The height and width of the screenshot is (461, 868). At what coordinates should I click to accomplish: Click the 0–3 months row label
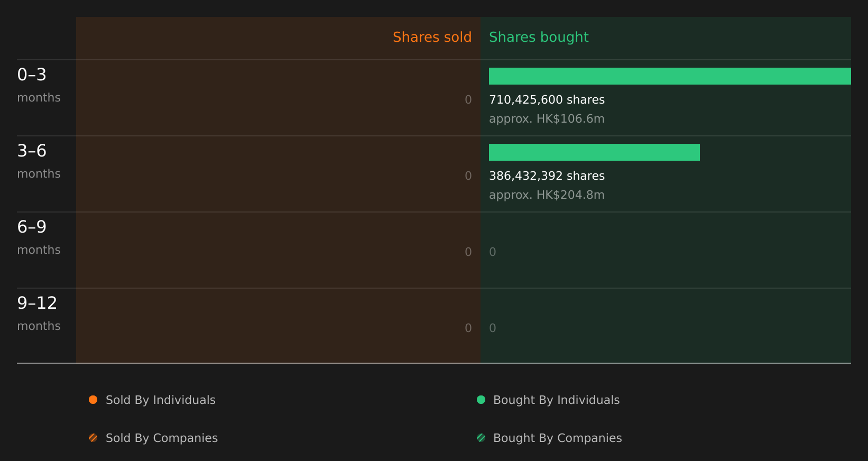coord(39,85)
